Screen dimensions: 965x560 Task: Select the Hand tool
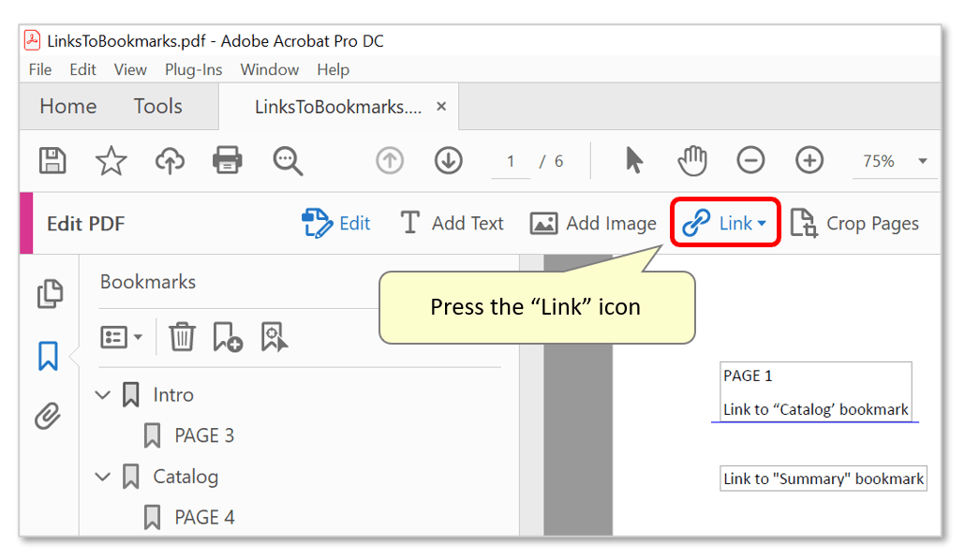click(691, 160)
